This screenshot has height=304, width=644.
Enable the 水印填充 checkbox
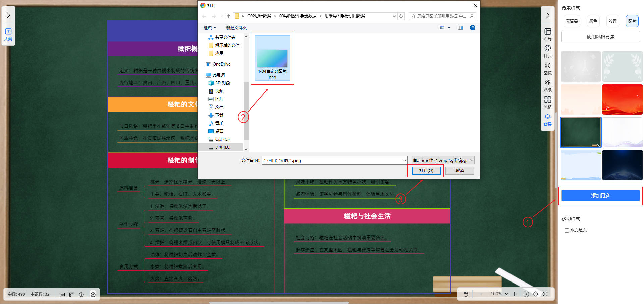567,230
